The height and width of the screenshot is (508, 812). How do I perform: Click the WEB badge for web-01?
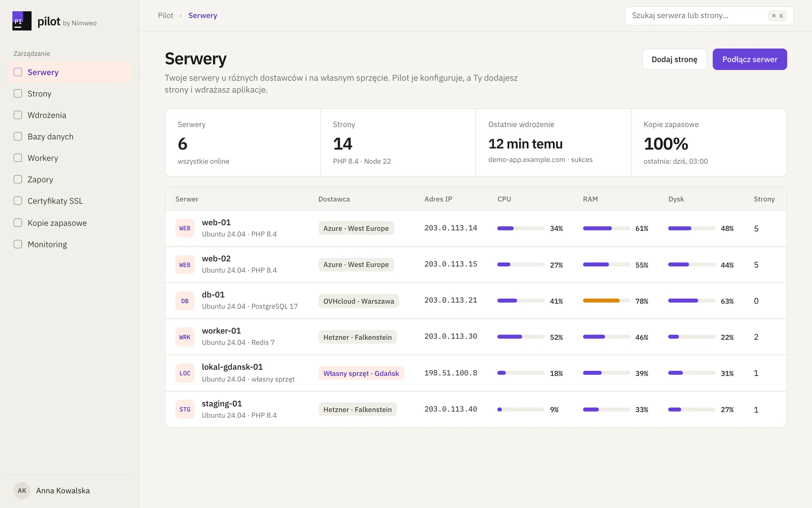pos(185,228)
